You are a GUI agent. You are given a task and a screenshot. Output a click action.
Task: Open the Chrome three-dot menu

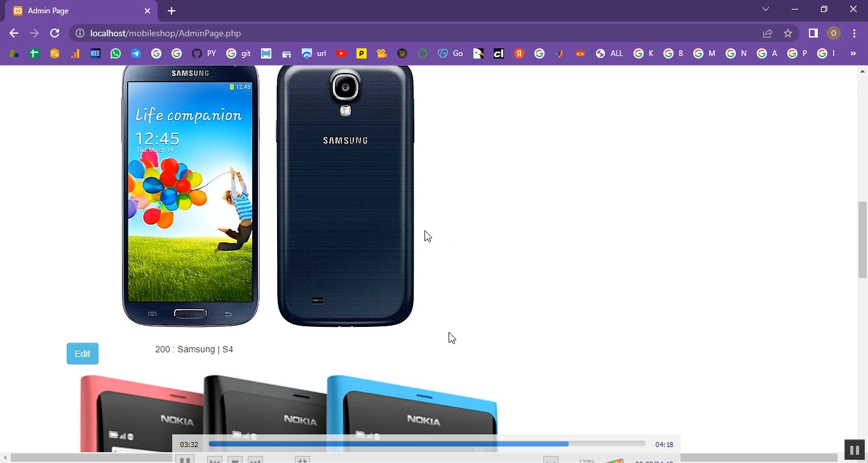(x=854, y=33)
